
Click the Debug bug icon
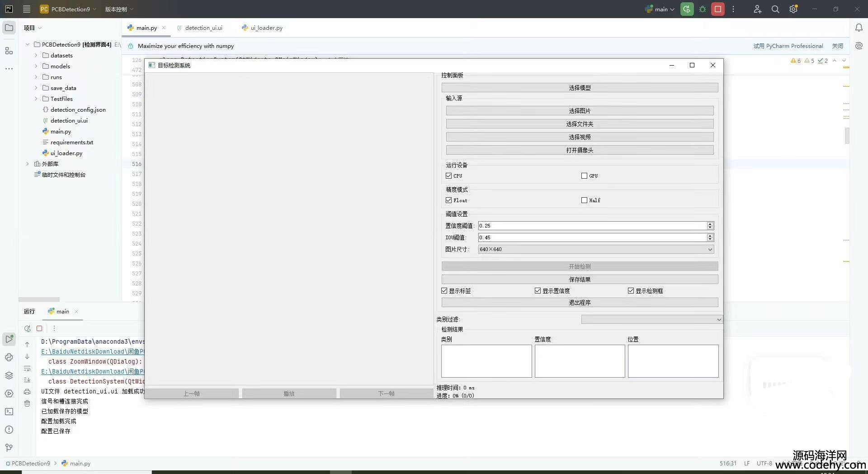pyautogui.click(x=703, y=9)
